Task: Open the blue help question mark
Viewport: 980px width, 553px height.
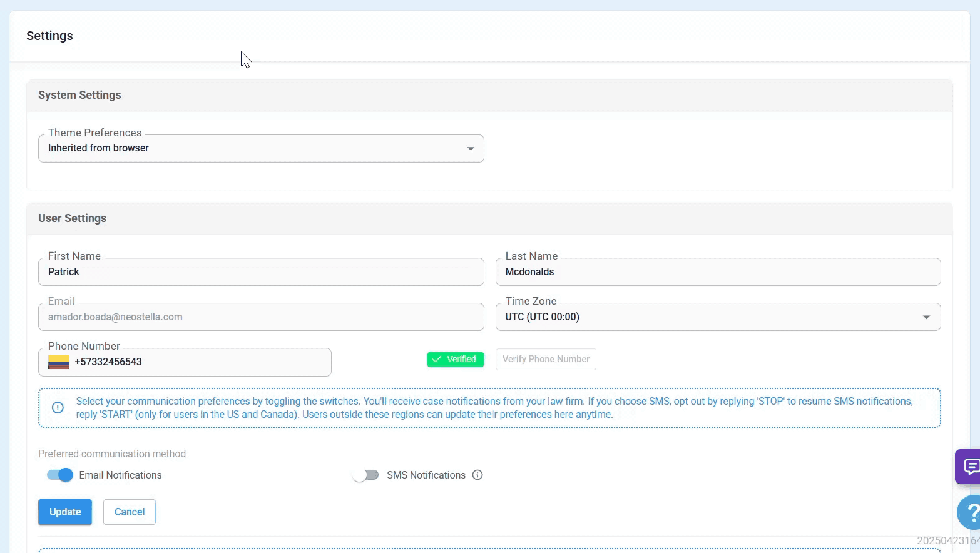Action: coord(970,512)
